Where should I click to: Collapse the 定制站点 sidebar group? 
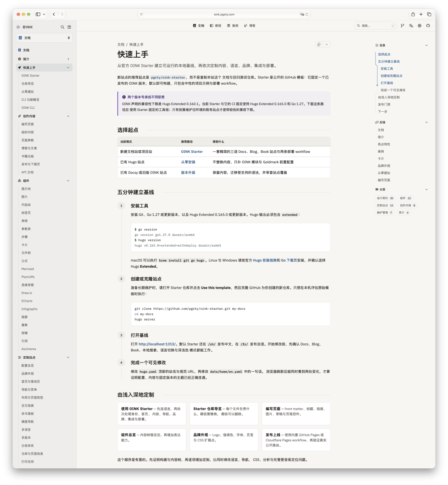click(x=68, y=358)
